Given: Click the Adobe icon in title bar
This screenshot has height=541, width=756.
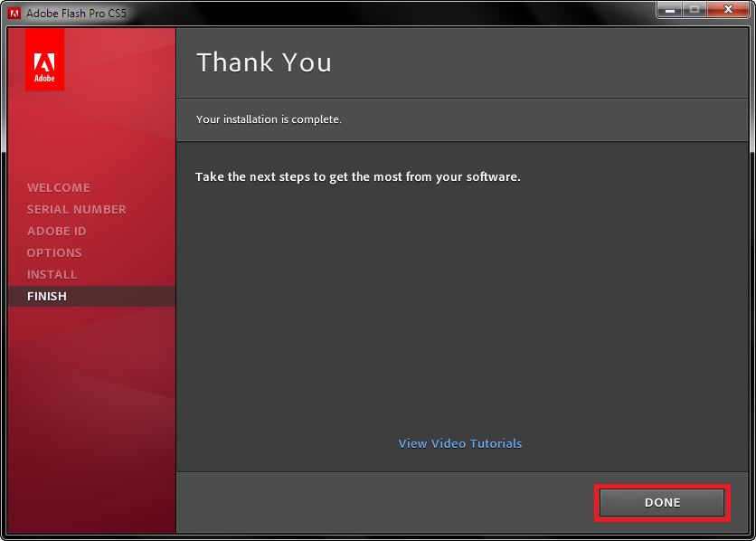Looking at the screenshot, I should (x=14, y=13).
